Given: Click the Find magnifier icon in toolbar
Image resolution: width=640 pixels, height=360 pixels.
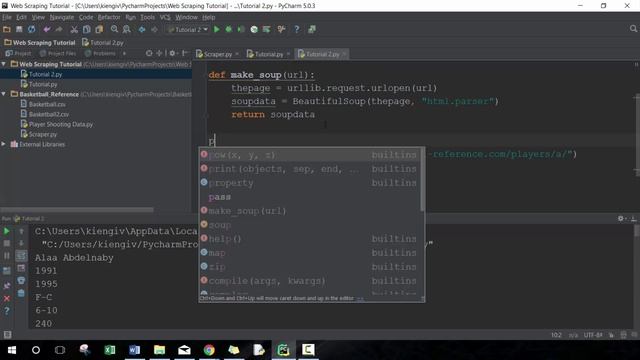Looking at the screenshot, I should coord(114,29).
